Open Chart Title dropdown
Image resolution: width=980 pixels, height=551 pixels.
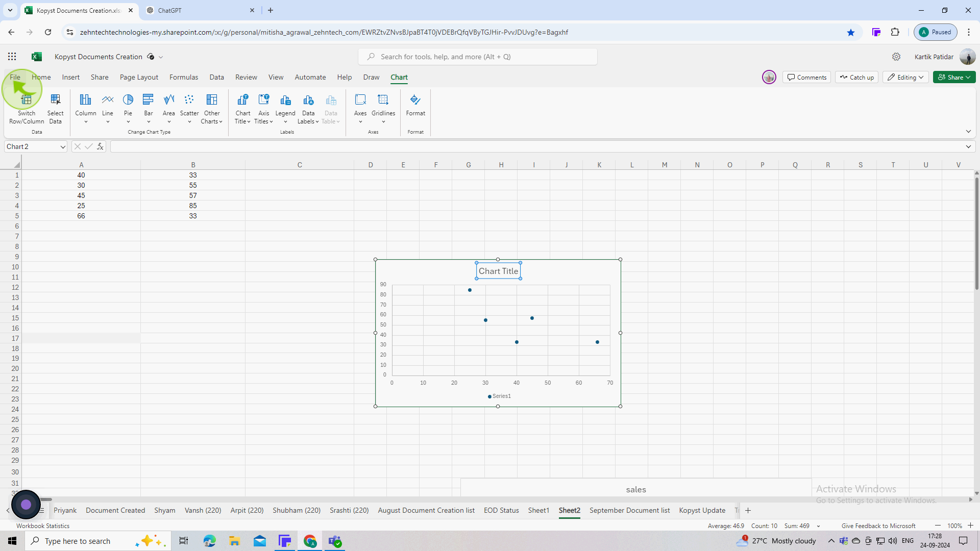tap(243, 109)
